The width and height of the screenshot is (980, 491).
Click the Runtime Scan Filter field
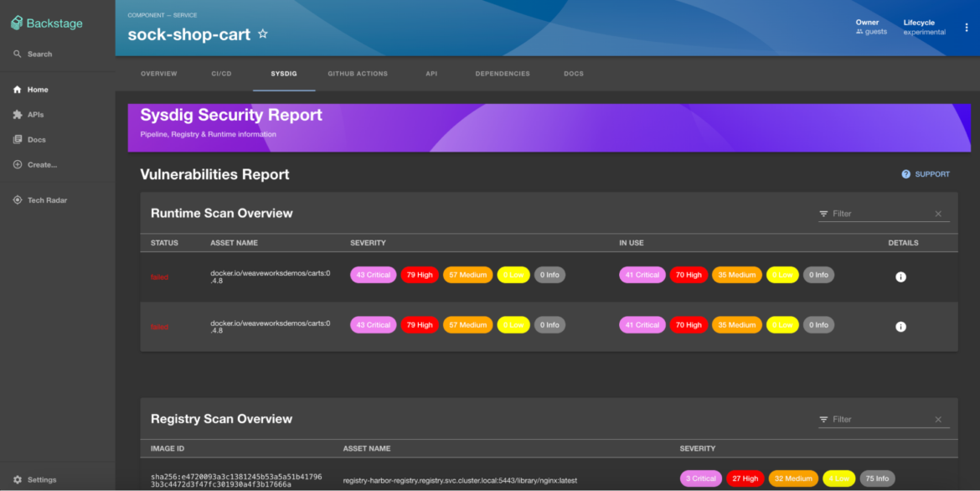point(879,214)
